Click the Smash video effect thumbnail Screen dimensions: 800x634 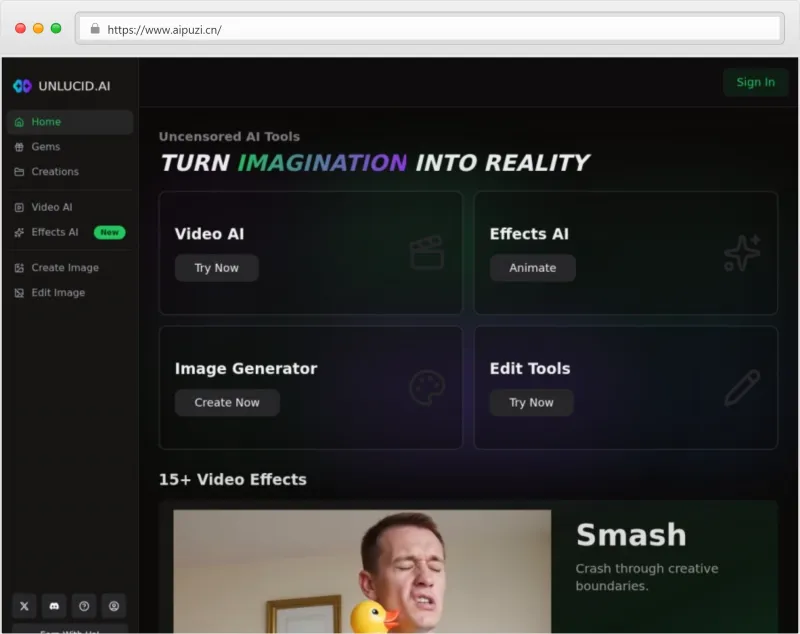(362, 570)
